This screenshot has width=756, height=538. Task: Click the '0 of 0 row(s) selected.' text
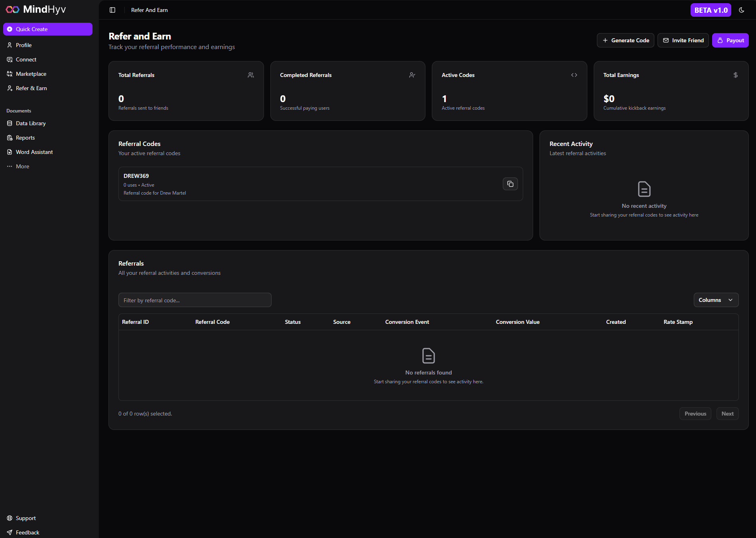point(145,414)
